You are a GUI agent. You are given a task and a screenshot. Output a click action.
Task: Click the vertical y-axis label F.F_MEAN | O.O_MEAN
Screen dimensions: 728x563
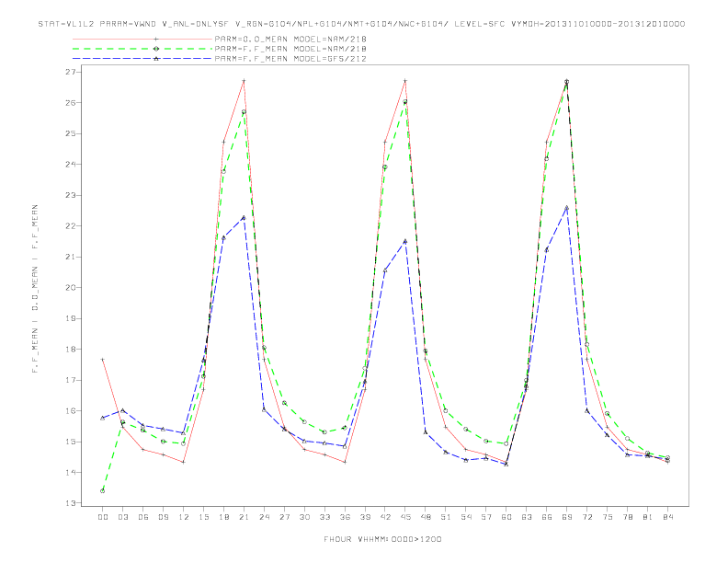(x=35, y=289)
